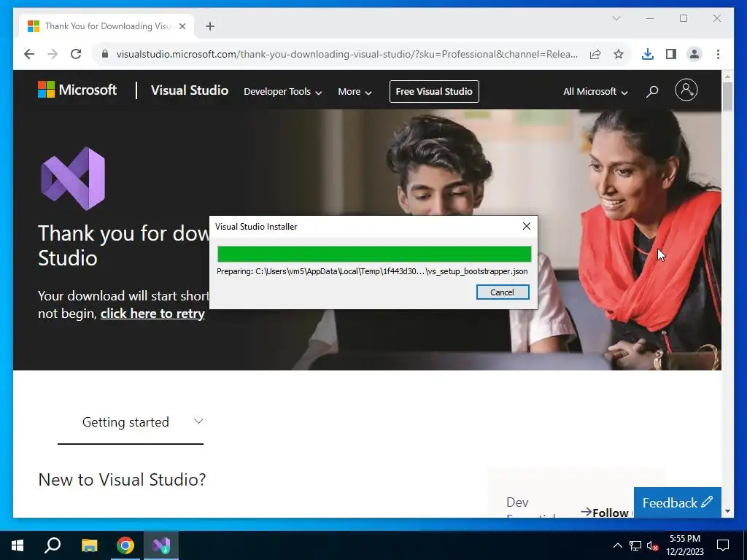Click the Microsoft logo

[77, 90]
